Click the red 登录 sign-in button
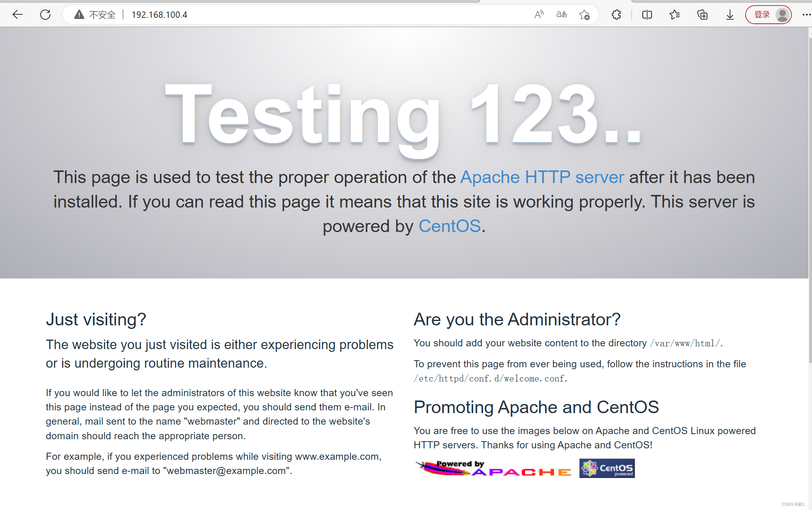Image resolution: width=812 pixels, height=510 pixels. [x=761, y=15]
